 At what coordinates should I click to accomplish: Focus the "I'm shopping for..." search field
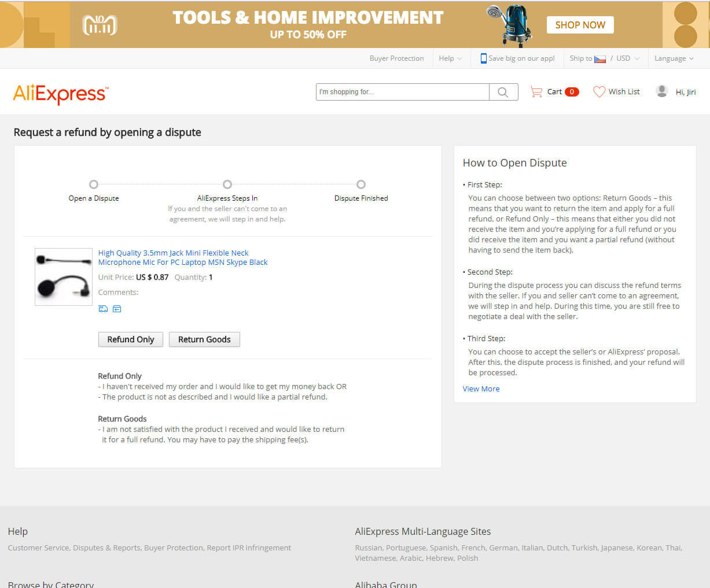pos(402,92)
